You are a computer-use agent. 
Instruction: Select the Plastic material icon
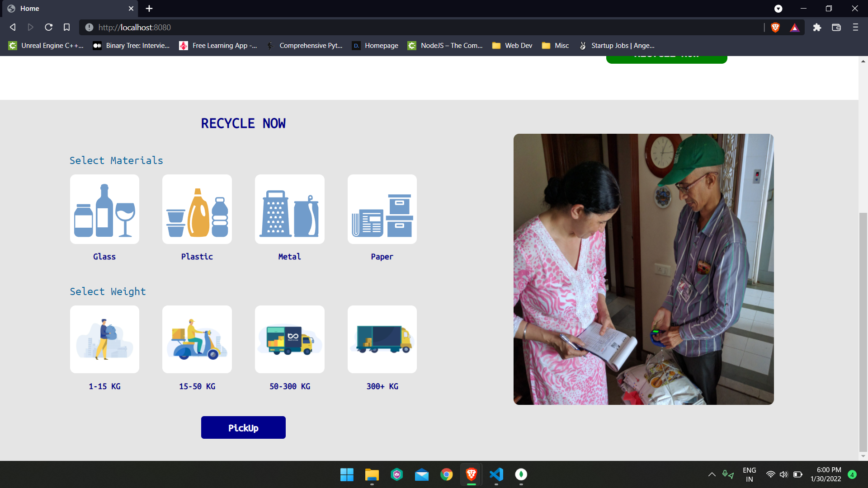click(197, 209)
